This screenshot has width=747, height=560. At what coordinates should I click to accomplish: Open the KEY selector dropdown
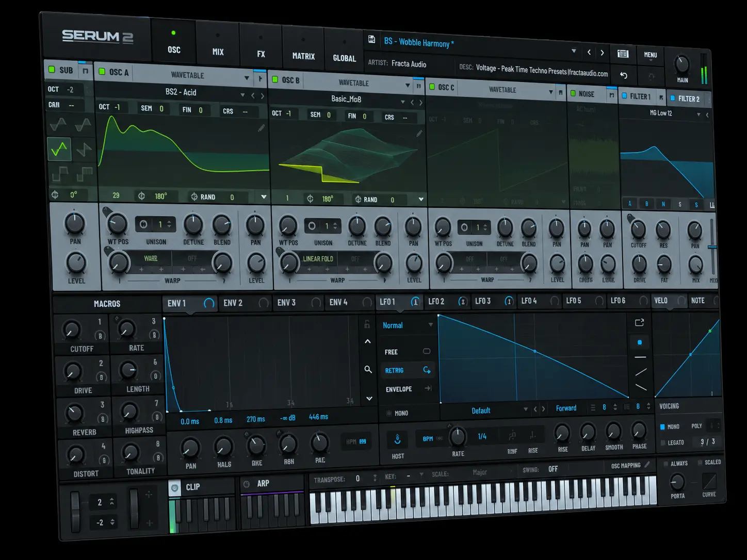pyautogui.click(x=421, y=474)
